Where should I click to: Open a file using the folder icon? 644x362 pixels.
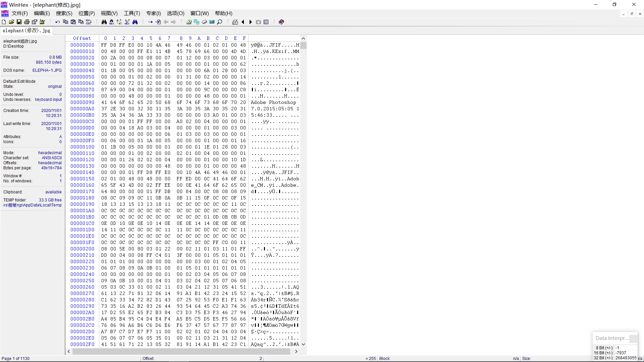11,22
